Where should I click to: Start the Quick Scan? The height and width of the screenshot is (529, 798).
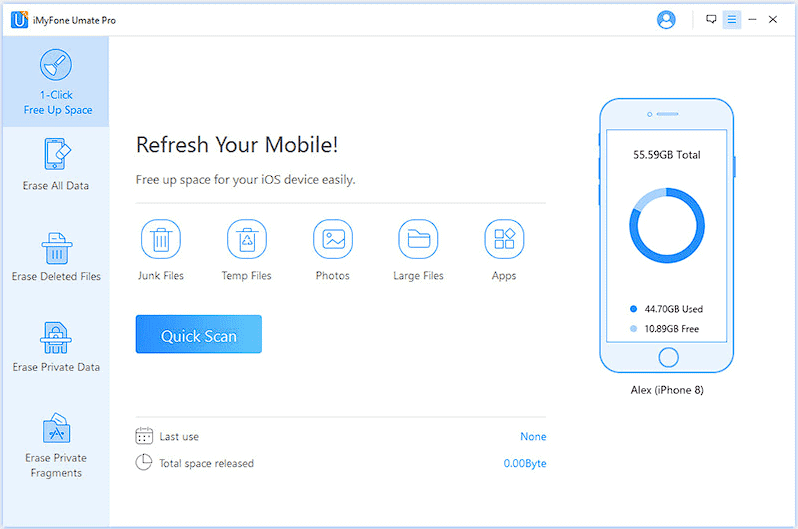pos(198,334)
